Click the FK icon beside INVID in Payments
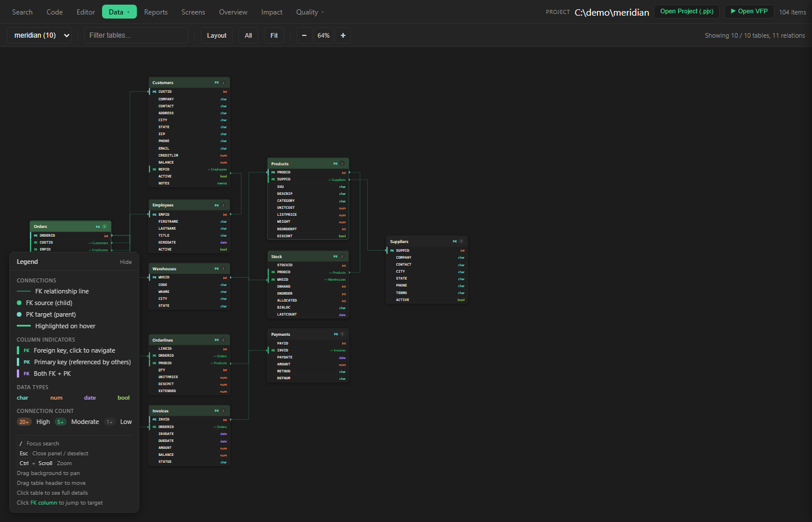812x522 pixels. (273, 350)
